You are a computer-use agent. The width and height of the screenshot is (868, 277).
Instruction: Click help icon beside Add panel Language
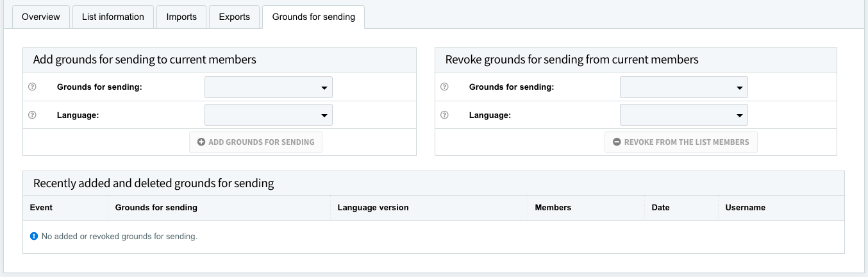32,115
